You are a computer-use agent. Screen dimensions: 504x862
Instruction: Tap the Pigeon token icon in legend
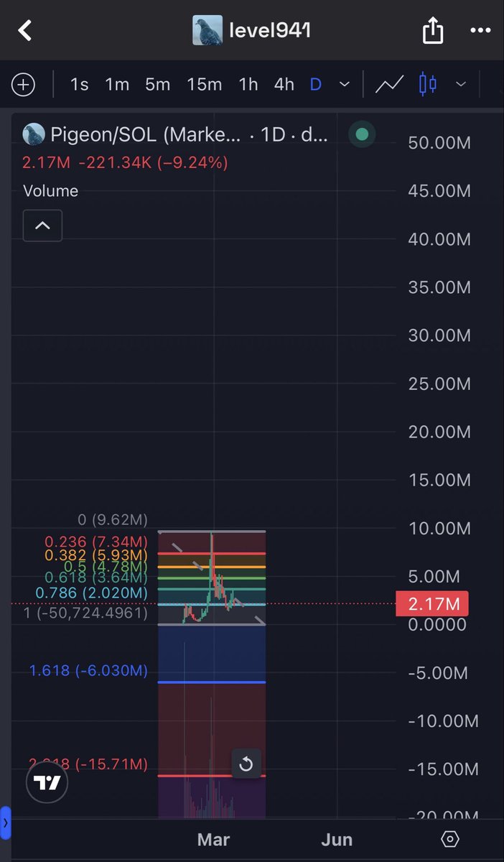click(34, 134)
